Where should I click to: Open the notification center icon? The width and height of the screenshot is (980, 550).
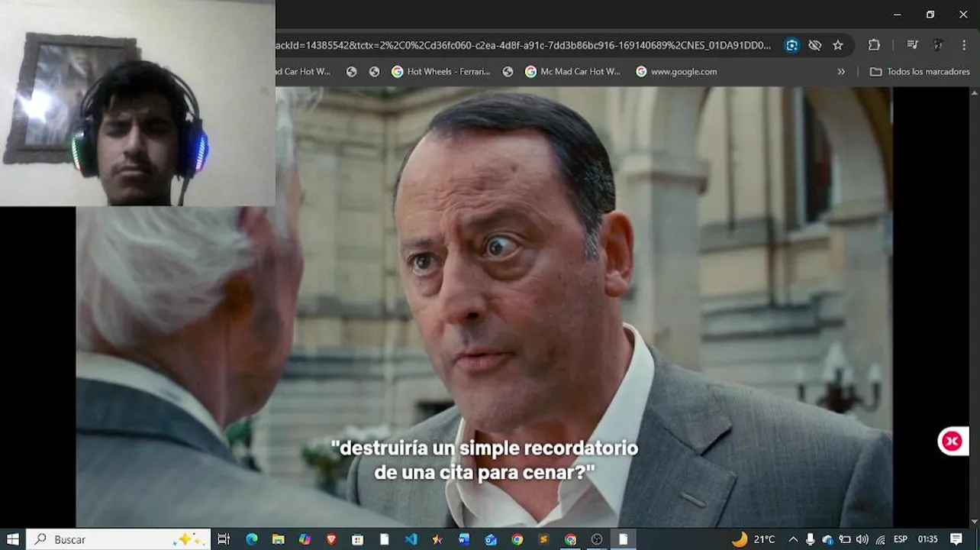point(956,539)
